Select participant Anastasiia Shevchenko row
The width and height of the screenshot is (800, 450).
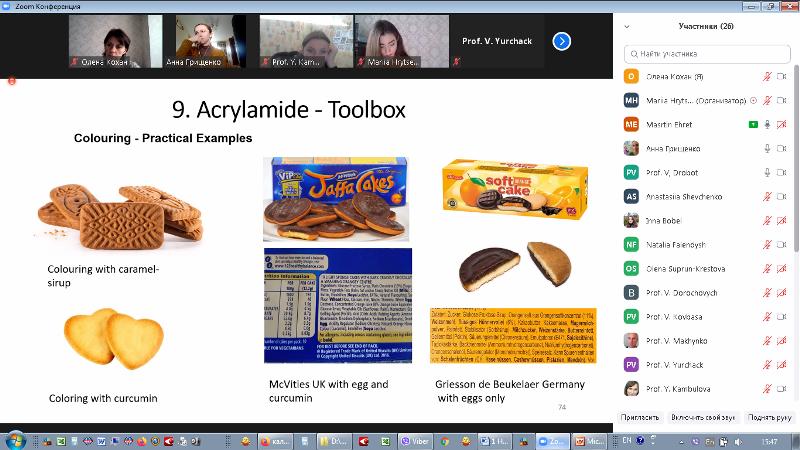click(x=706, y=196)
